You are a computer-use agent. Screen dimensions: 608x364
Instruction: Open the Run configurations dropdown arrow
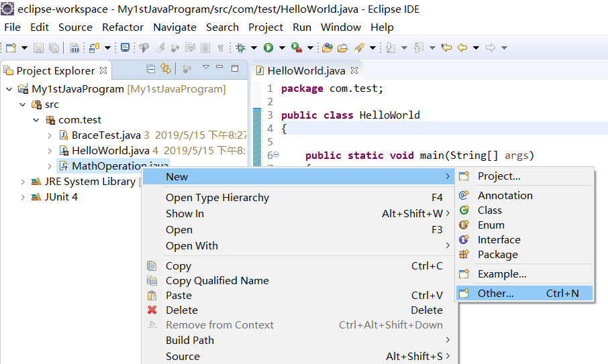[283, 48]
